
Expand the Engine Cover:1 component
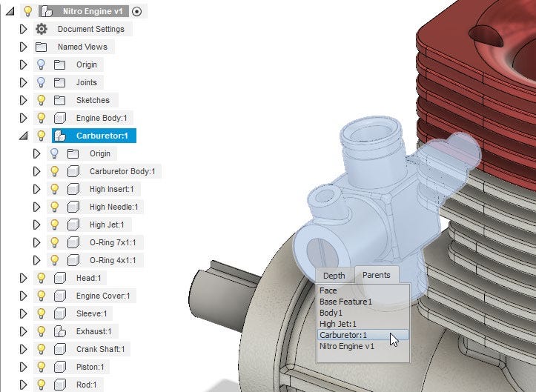point(23,296)
